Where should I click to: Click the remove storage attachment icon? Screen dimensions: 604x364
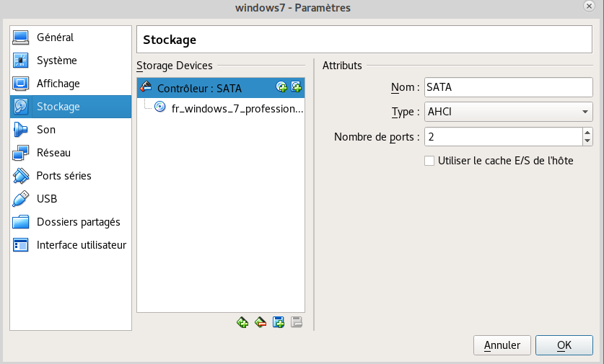296,323
